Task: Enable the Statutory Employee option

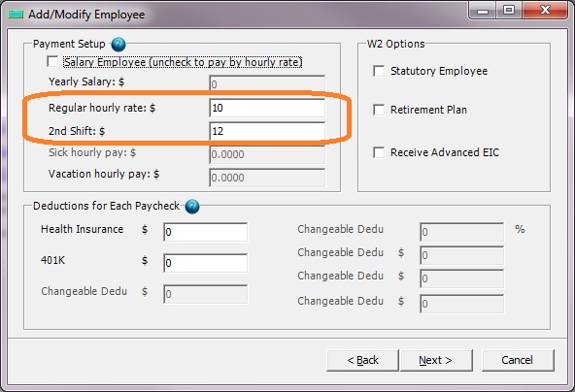Action: click(x=379, y=71)
